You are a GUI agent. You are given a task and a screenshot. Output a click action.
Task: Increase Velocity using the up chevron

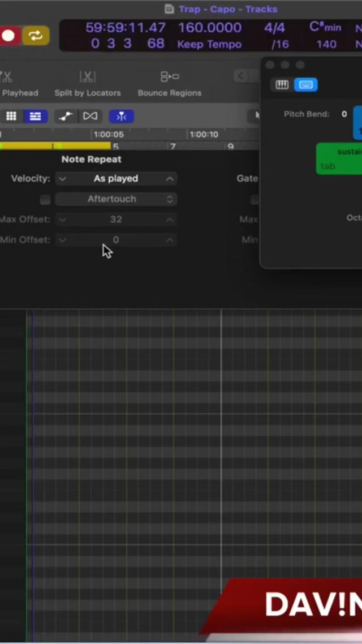(x=170, y=179)
